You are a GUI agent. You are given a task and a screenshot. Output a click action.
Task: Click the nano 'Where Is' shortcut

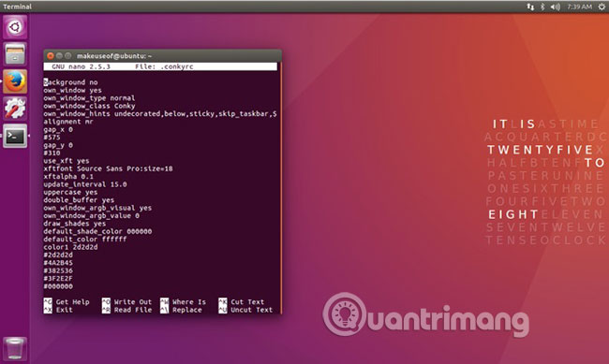184,302
